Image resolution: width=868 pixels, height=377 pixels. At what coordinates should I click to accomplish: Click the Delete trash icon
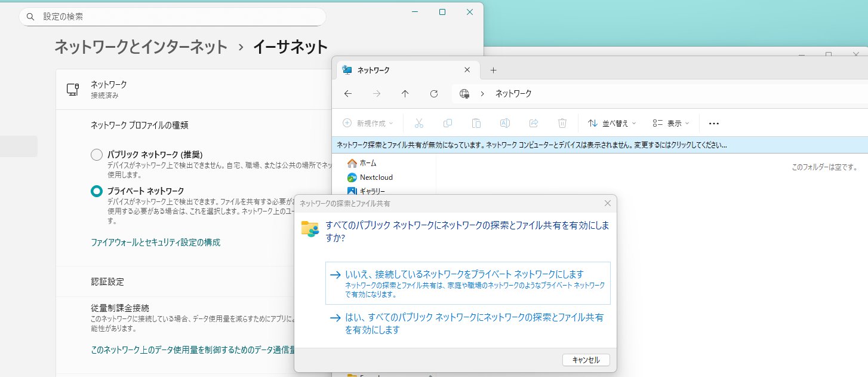[x=562, y=123]
